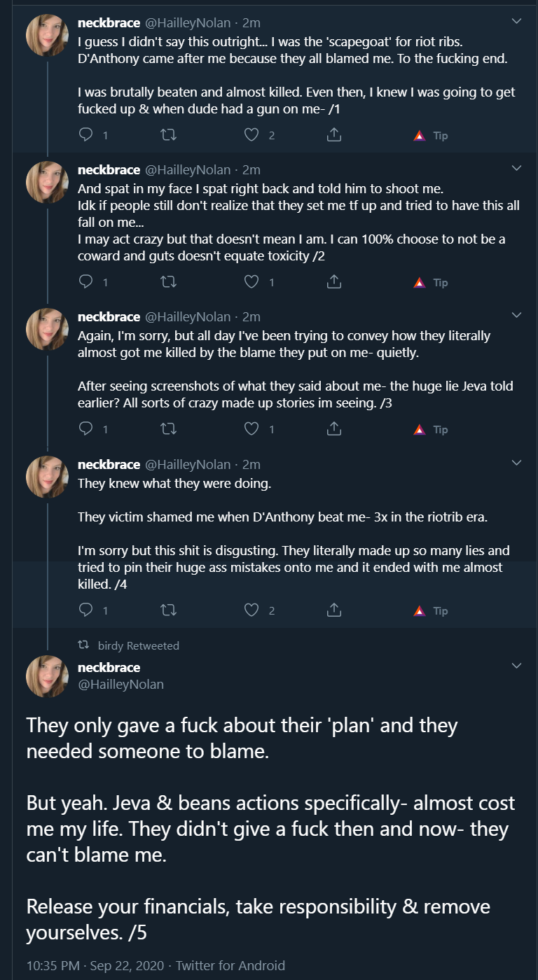This screenshot has width=538, height=980.
Task: Tip the author on the /1 tweet
Action: pyautogui.click(x=430, y=136)
